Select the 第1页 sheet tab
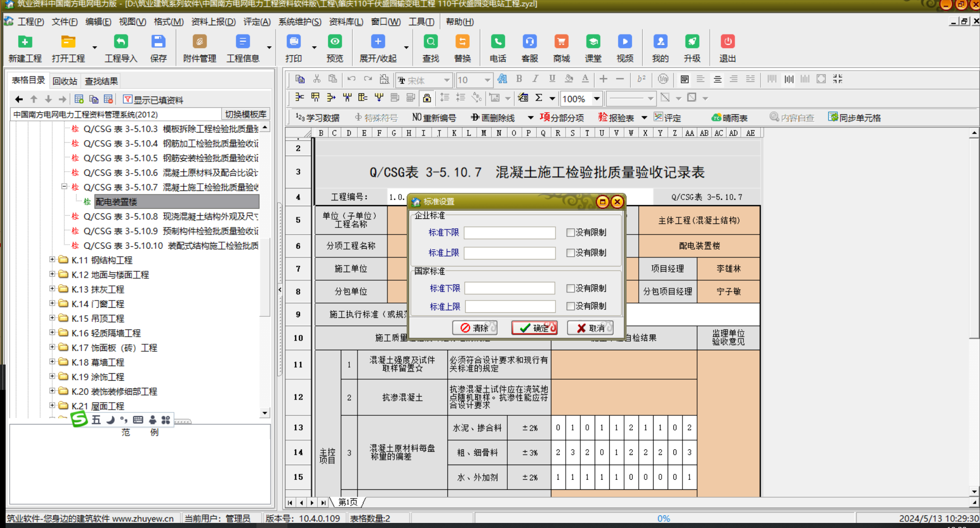980x528 pixels. pyautogui.click(x=348, y=502)
